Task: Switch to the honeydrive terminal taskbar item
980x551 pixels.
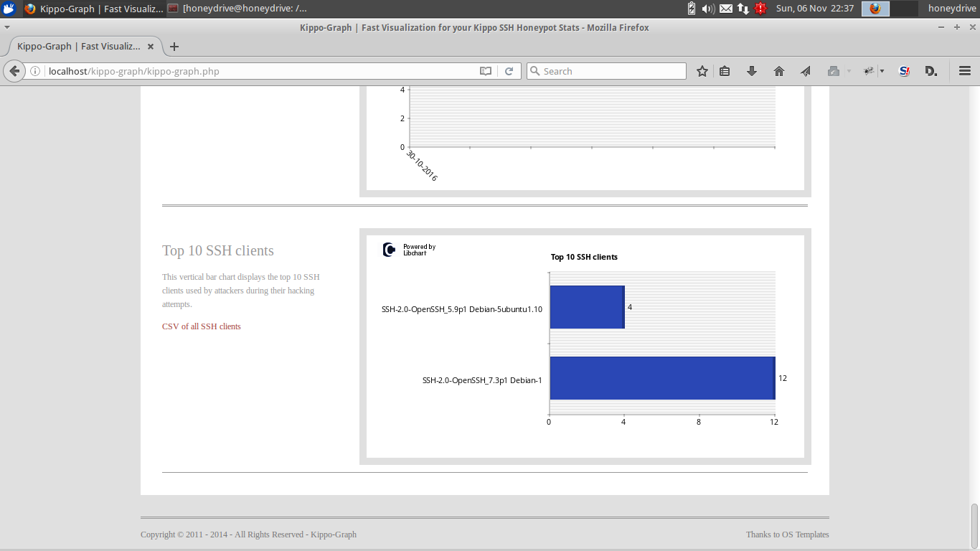Action: click(237, 9)
